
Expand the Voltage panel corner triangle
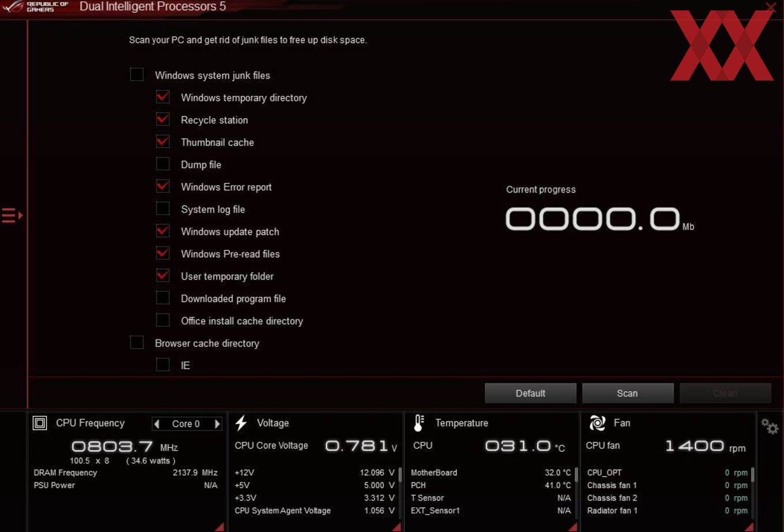(397, 527)
